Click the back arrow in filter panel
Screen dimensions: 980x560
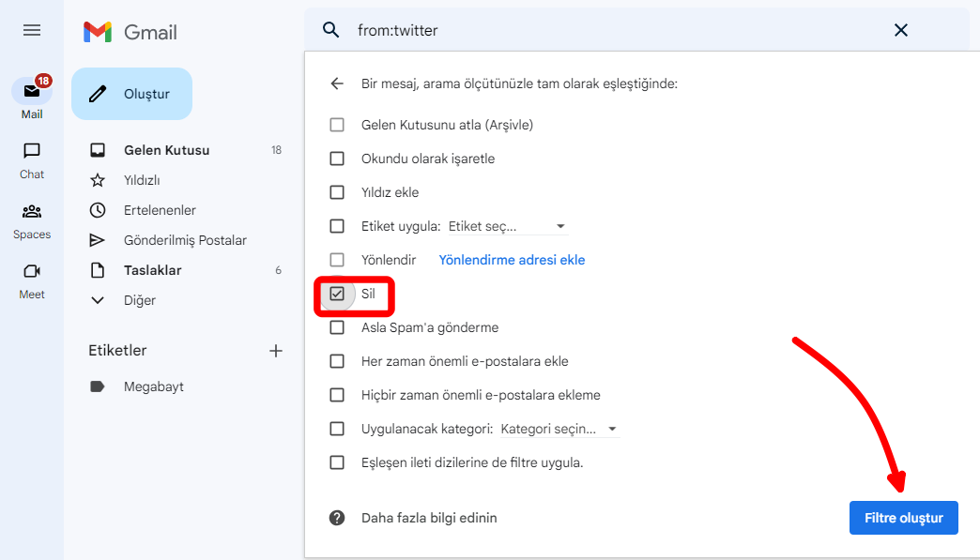(337, 83)
